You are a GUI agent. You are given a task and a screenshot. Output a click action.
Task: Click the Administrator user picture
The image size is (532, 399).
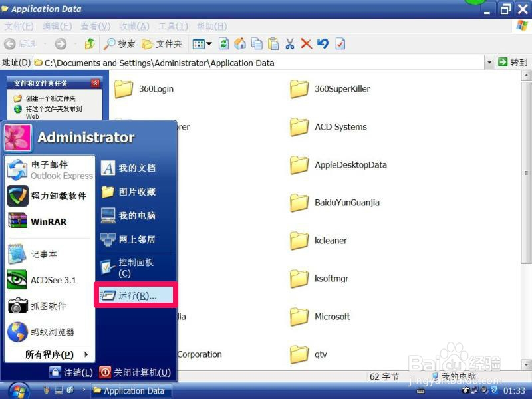tap(18, 138)
